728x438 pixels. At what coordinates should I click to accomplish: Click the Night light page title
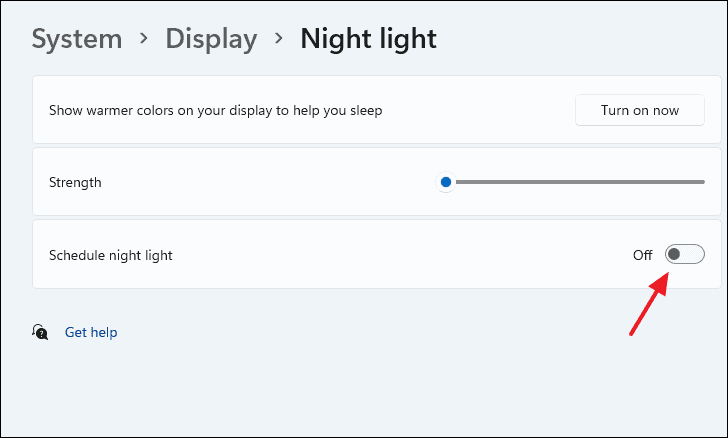point(368,39)
